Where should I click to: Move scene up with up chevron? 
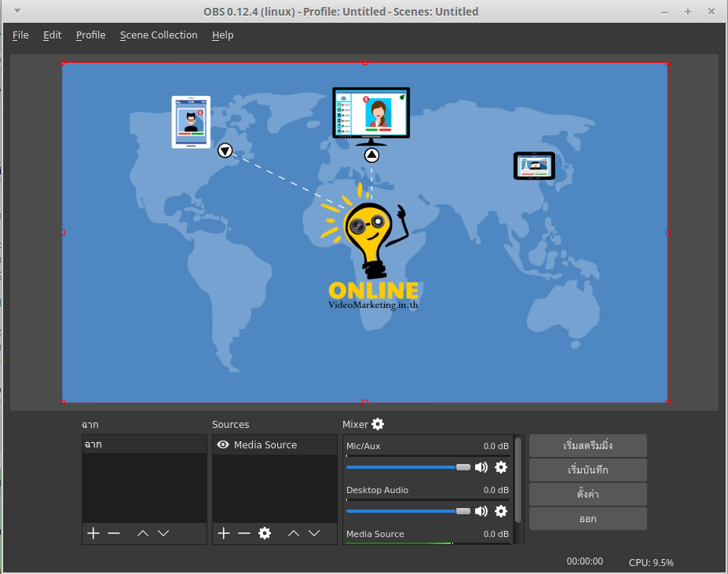(143, 533)
